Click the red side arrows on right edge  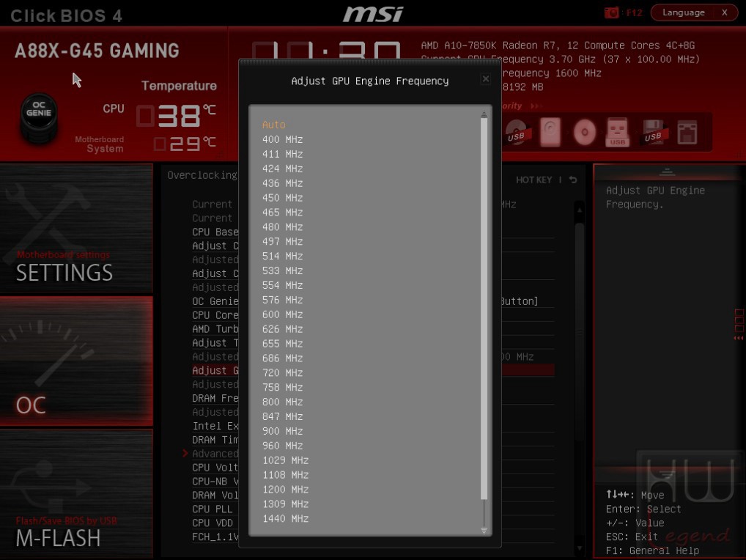coord(739,337)
